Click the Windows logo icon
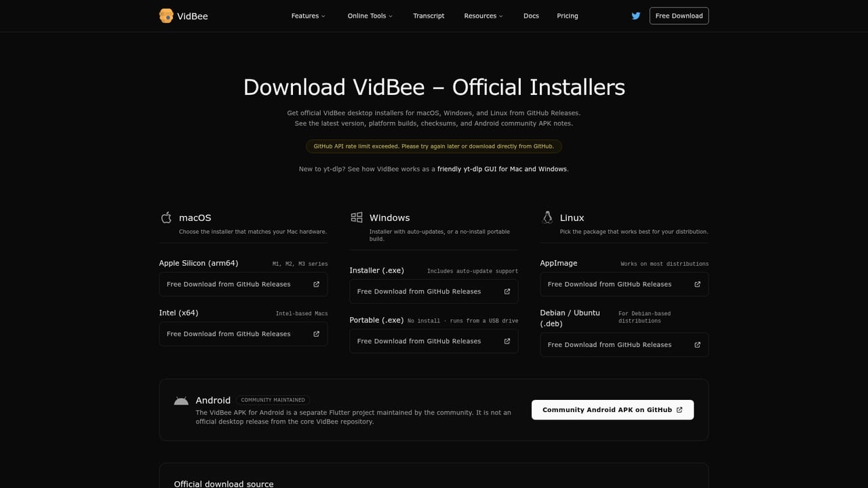The height and width of the screenshot is (488, 868). 357,218
